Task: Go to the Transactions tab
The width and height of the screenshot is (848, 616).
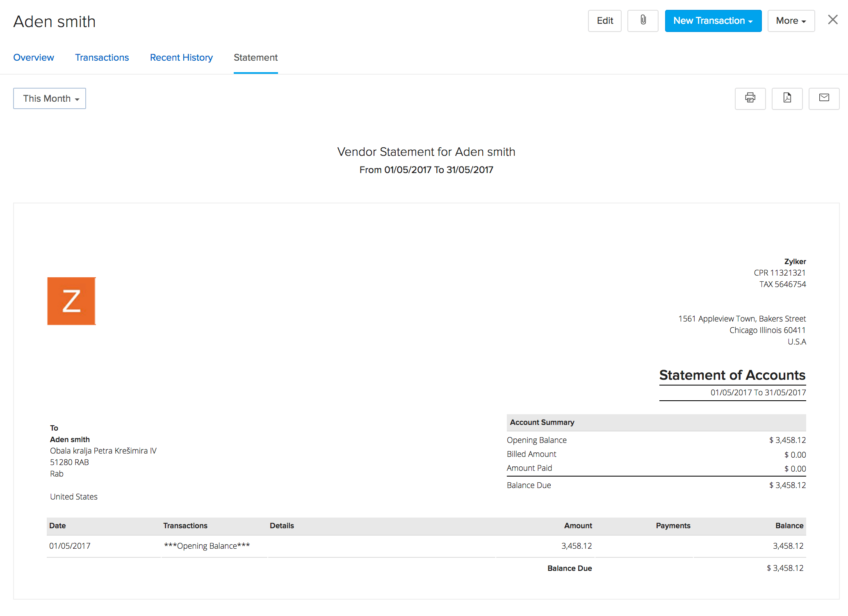Action: 102,57
